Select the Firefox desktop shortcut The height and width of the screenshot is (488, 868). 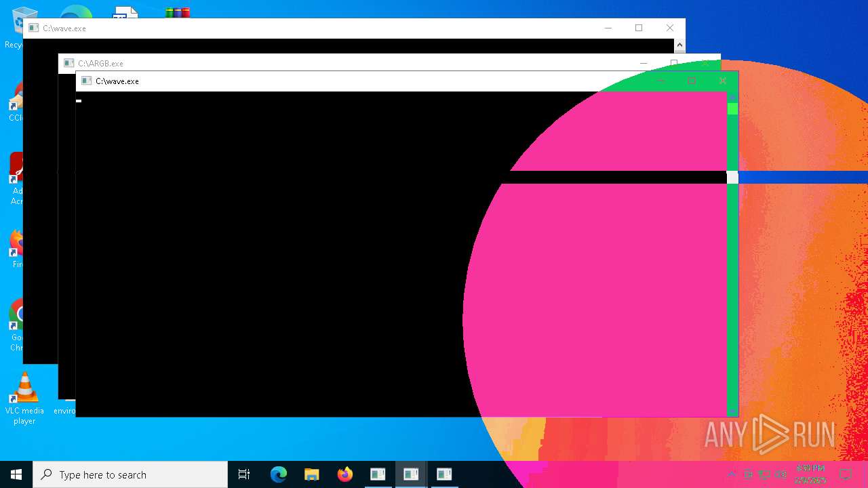[x=16, y=249]
